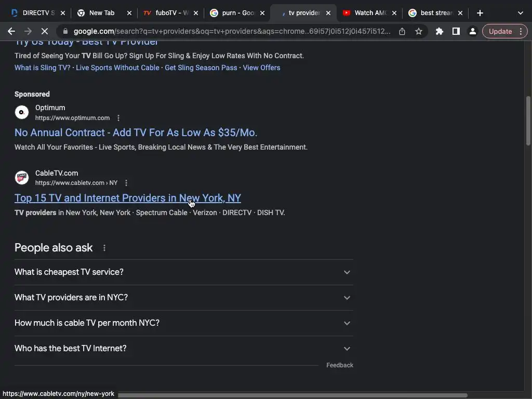Toggle the side panel icon
The height and width of the screenshot is (399, 532).
(456, 32)
